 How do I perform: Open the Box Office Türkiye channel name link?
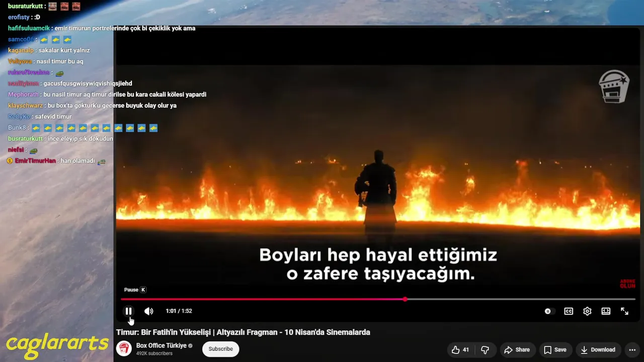162,346
